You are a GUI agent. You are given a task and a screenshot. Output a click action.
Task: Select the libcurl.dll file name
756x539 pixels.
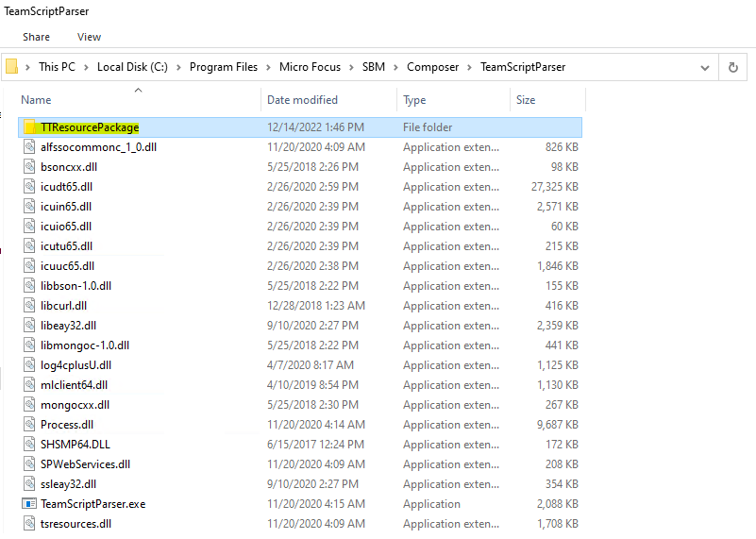click(x=63, y=306)
